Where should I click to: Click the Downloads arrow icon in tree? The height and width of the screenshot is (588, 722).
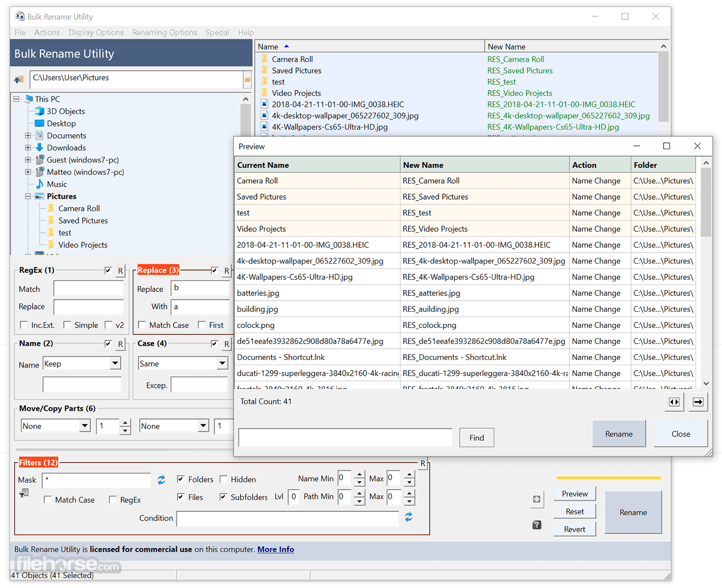tap(39, 147)
